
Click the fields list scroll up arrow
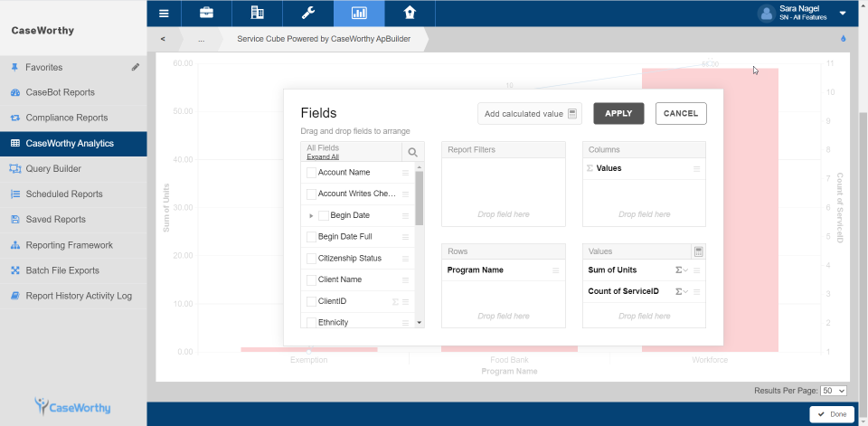[x=419, y=166]
